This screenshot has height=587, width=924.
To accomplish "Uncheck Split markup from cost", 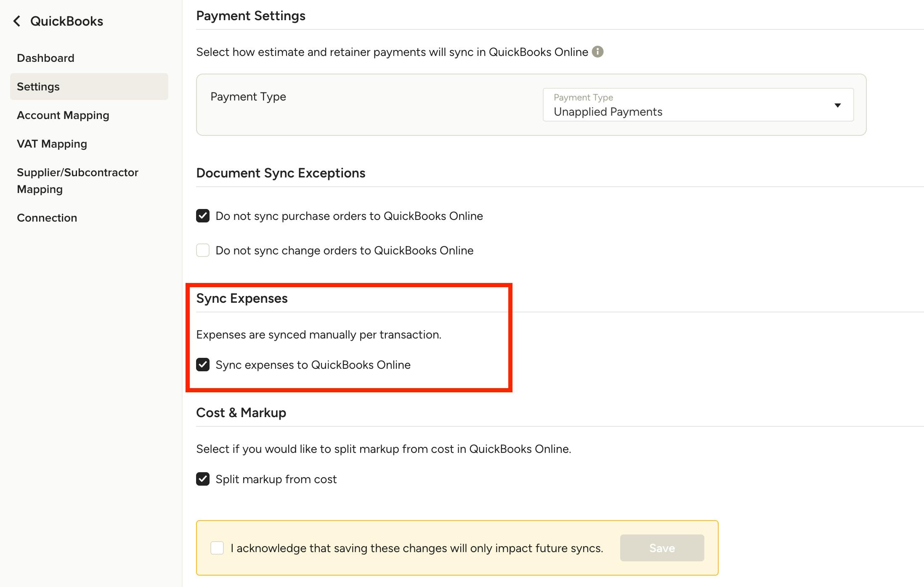I will [203, 479].
